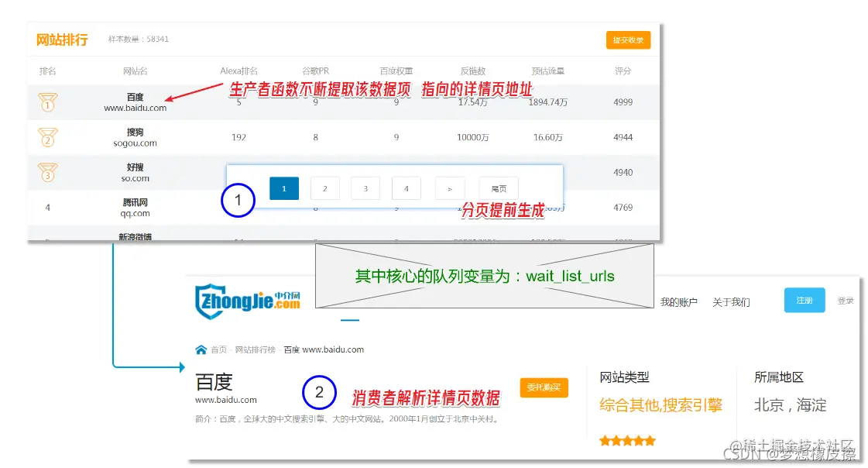Click the orange 提交收录 button
Screen dimensions: 868x468
(627, 40)
